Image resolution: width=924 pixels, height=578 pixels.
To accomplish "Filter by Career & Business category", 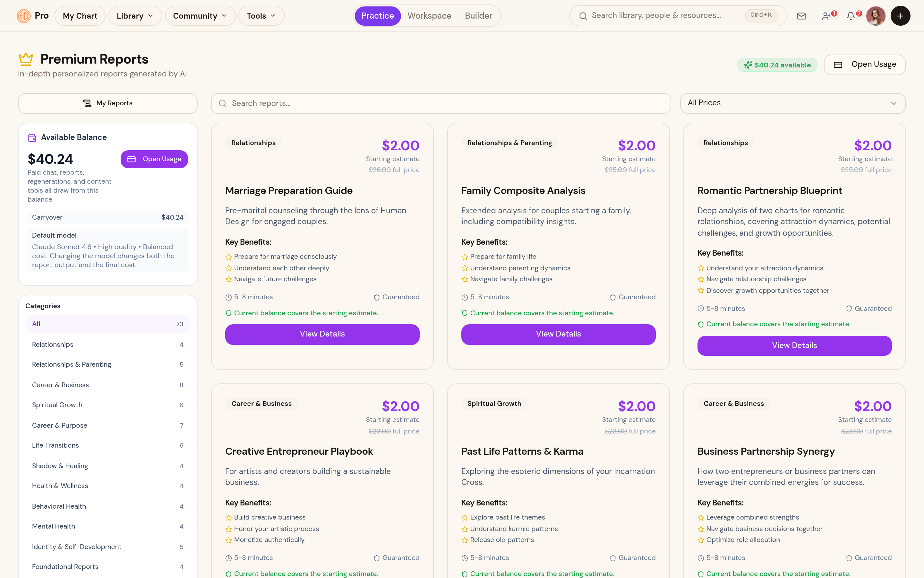I will (x=108, y=385).
